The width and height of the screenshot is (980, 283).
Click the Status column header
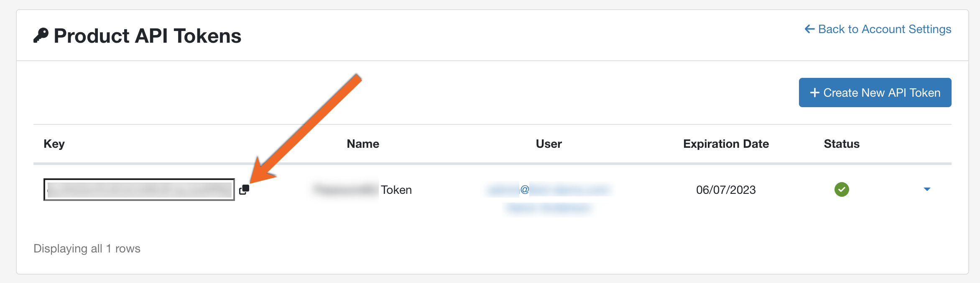tap(841, 144)
